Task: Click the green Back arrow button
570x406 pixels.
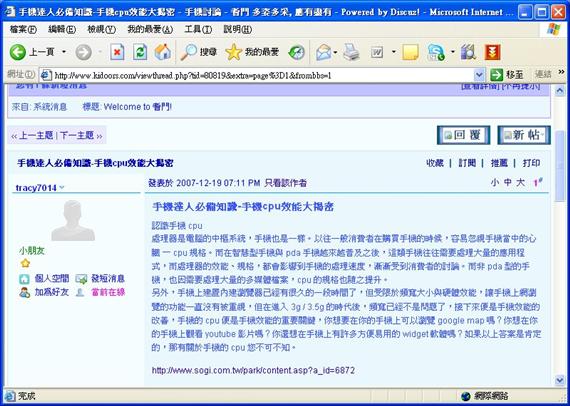Action: pyautogui.click(x=17, y=53)
